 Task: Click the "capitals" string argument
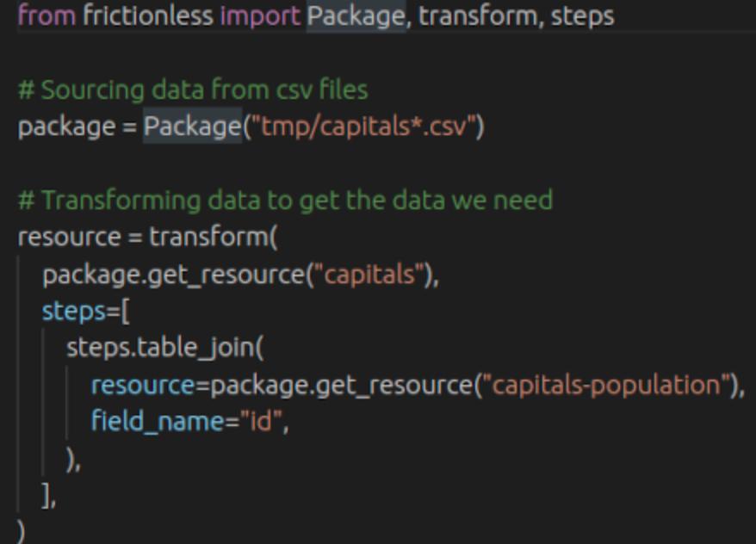(x=369, y=275)
